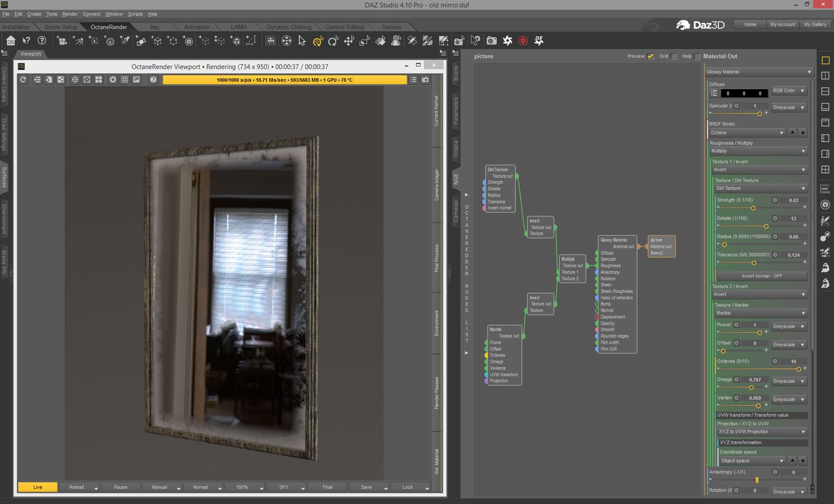Screen dimensions: 834x504
Task: Restart the render in the OctaneRender viewport
Action: (23, 80)
